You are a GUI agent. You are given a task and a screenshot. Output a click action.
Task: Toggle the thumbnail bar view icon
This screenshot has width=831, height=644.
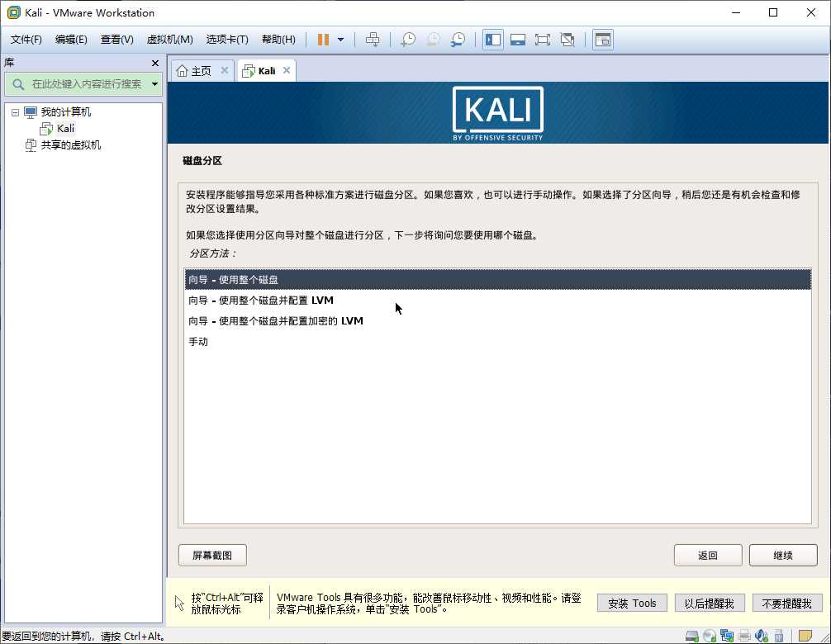[518, 40]
